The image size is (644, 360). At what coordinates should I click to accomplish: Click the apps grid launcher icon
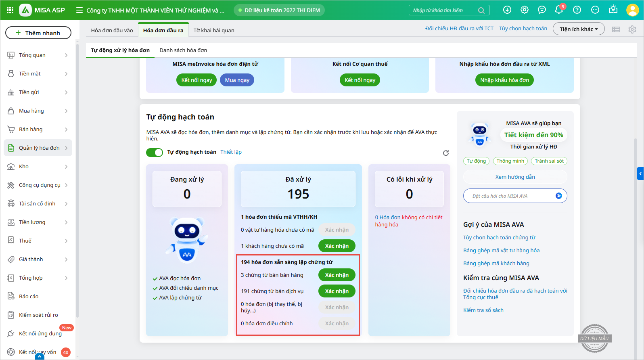(x=10, y=10)
